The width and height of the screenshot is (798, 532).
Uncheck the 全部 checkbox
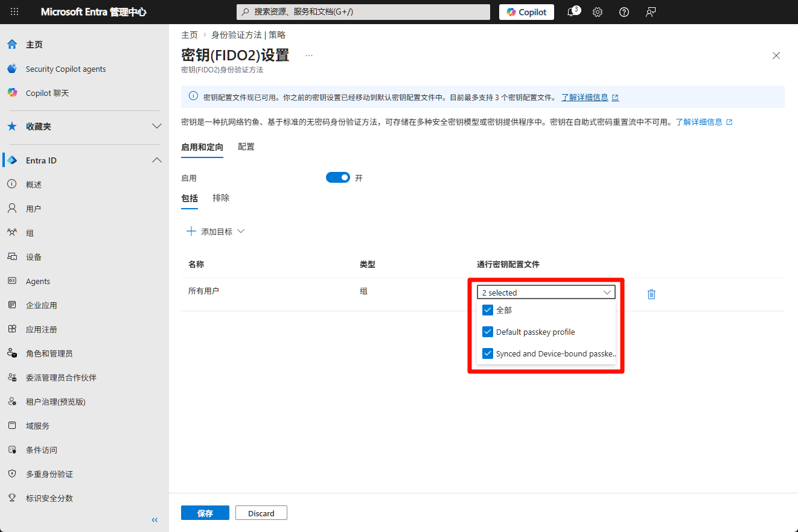point(488,310)
